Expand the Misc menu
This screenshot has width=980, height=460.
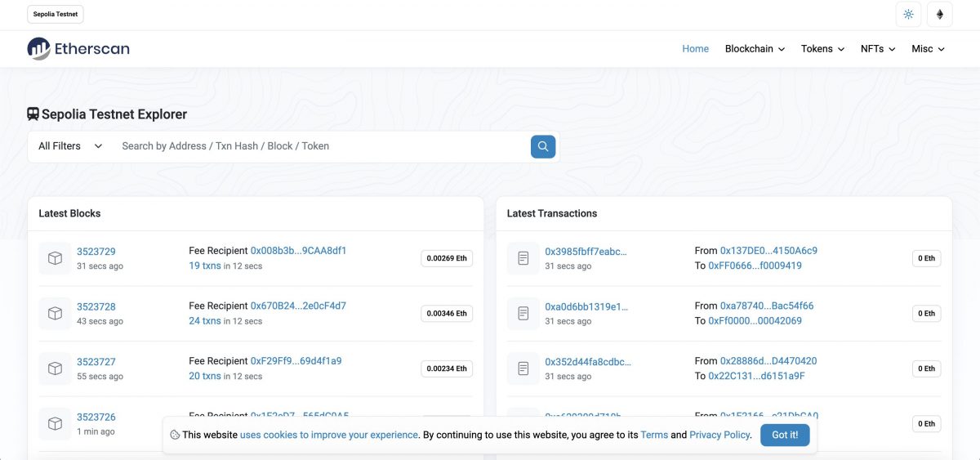point(928,49)
